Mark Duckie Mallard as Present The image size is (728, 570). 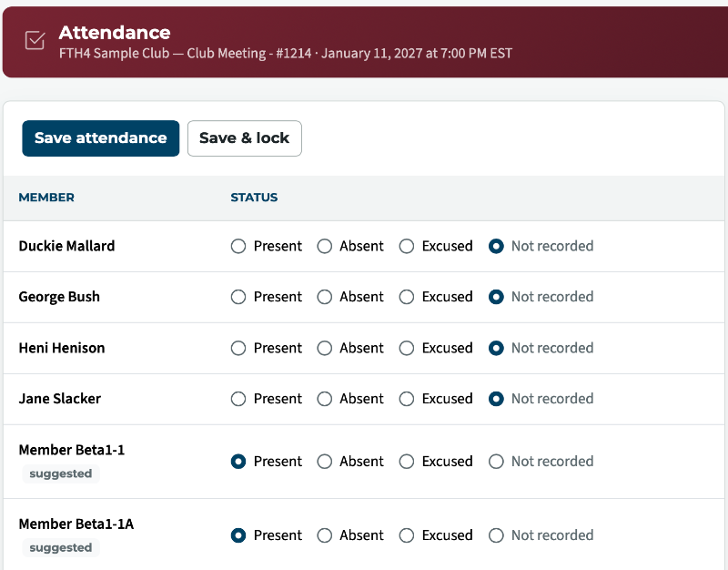pos(238,246)
